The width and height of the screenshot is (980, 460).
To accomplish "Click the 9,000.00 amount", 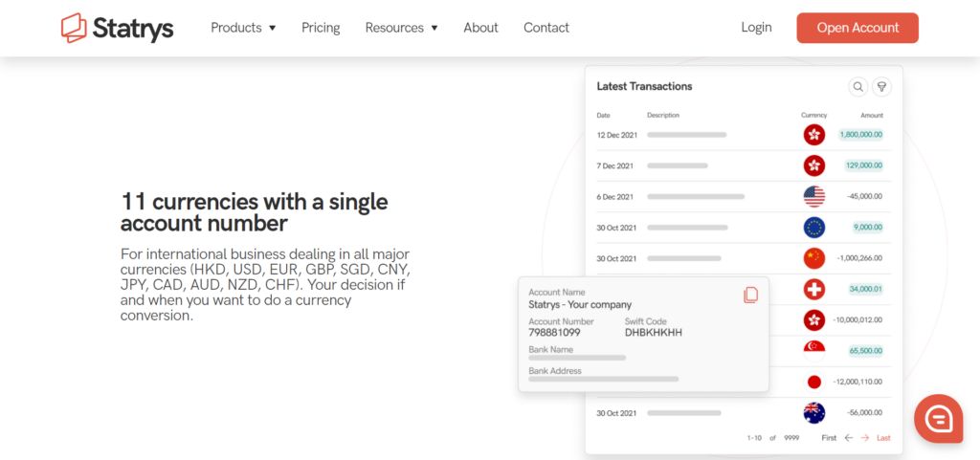I will pyautogui.click(x=867, y=228).
